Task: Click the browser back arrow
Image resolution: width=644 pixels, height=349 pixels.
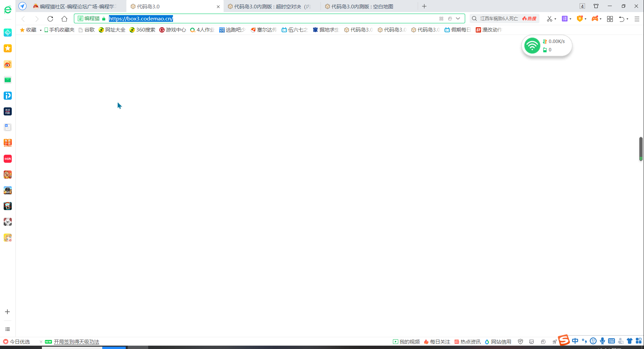Action: (x=23, y=19)
